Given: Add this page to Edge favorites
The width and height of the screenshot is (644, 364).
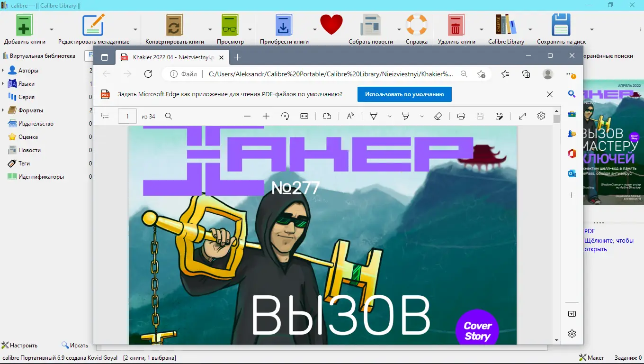Looking at the screenshot, I should coord(481,74).
